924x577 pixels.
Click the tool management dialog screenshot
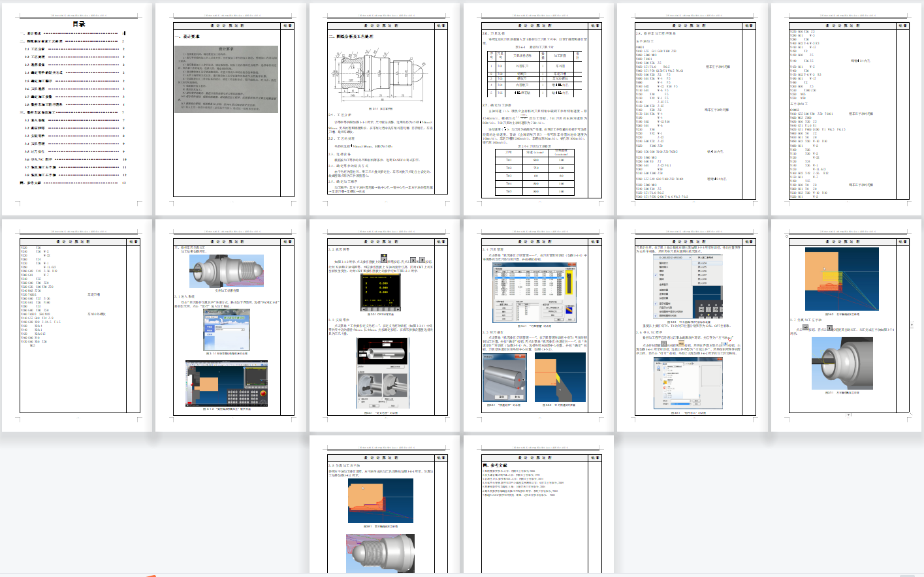535,292
